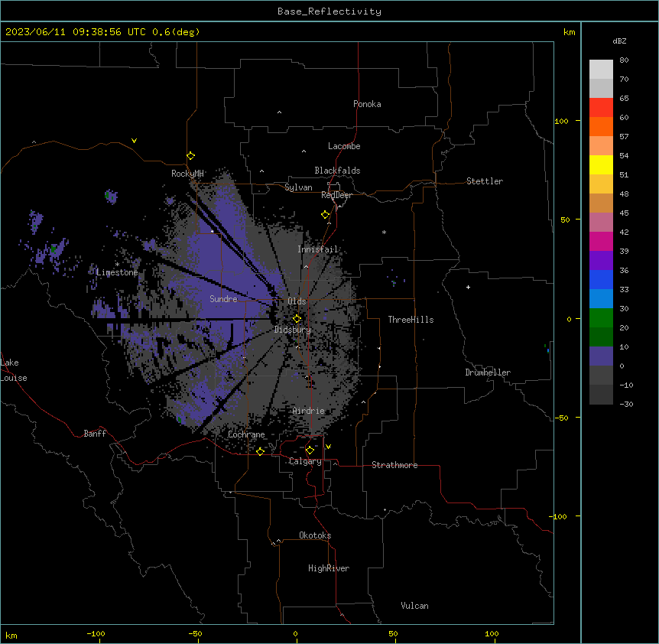659x644 pixels.
Task: Select the RedDeer city label
Action: tap(336, 195)
